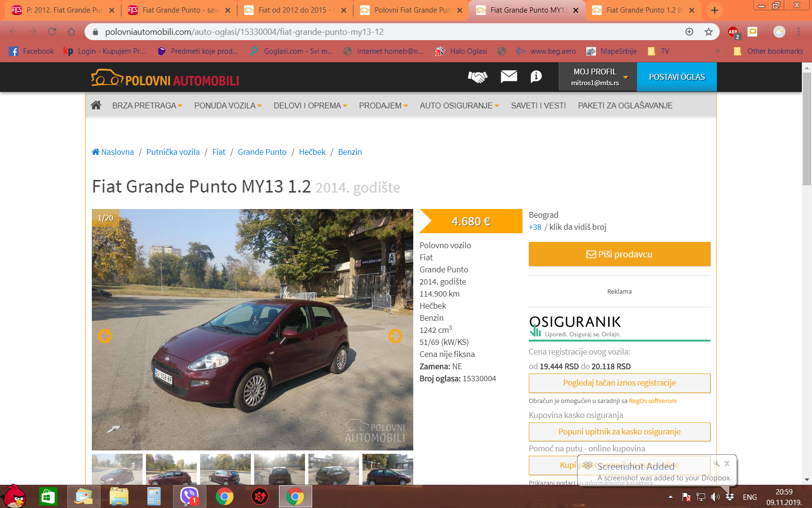The image size is (812, 508).
Task: Click the browser forward arrow
Action: (x=33, y=31)
